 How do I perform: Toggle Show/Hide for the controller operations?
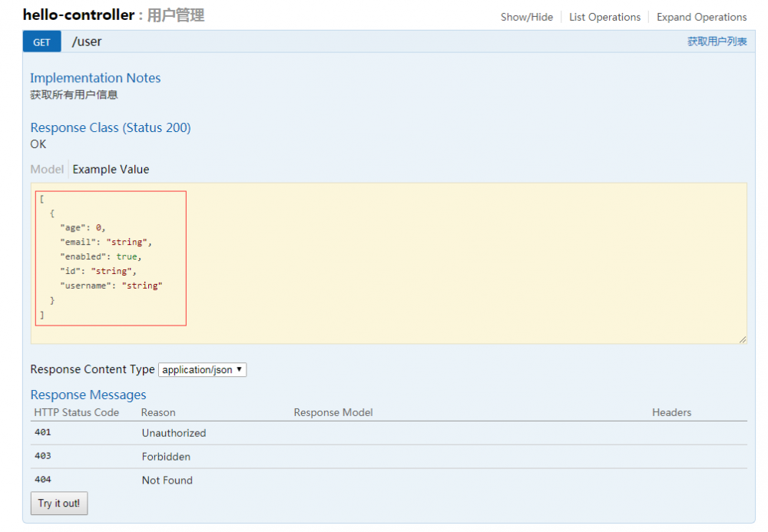click(x=527, y=16)
